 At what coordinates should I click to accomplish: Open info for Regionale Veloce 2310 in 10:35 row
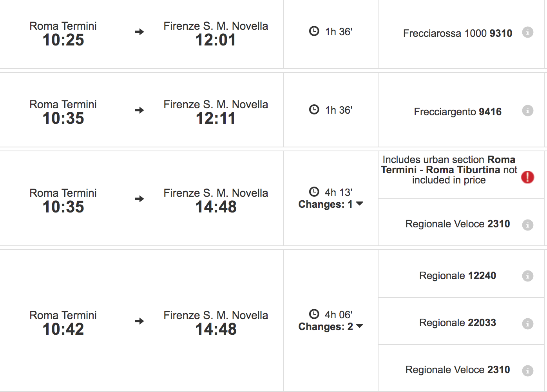pos(527,225)
